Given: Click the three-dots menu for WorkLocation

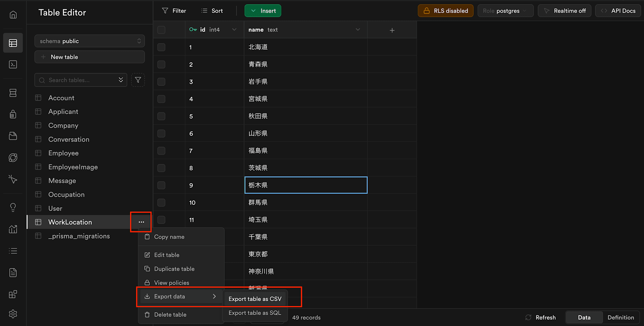Looking at the screenshot, I should (x=141, y=222).
